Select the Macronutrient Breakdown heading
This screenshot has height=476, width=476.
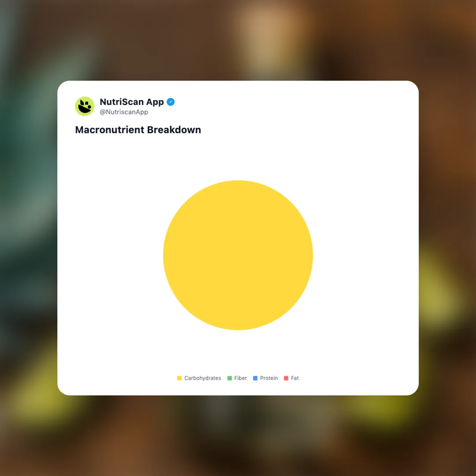coord(138,130)
